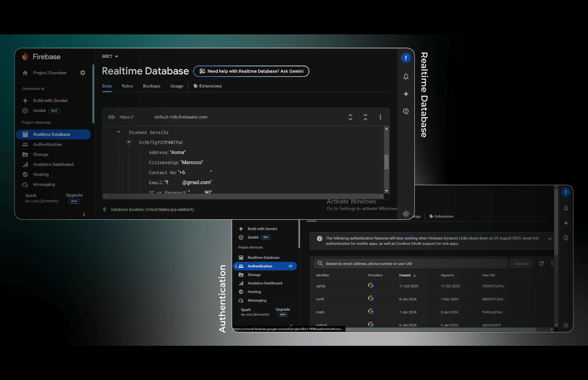Click the collapse all nodes icon

point(365,117)
